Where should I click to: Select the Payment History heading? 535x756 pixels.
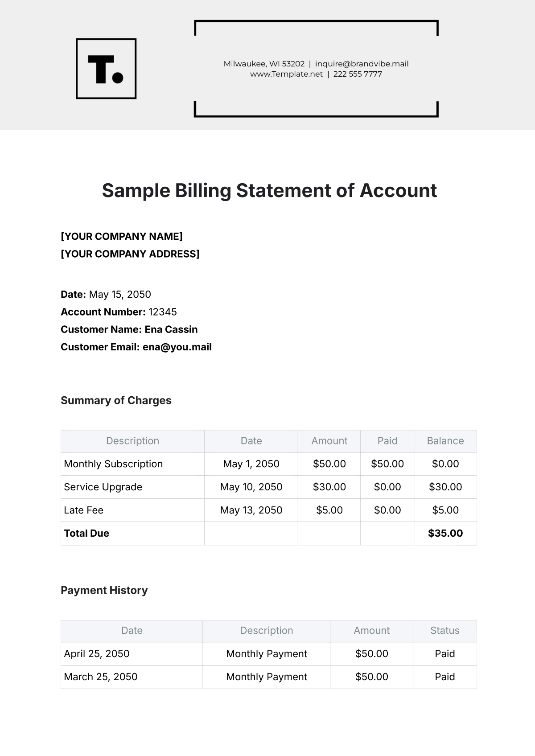104,590
